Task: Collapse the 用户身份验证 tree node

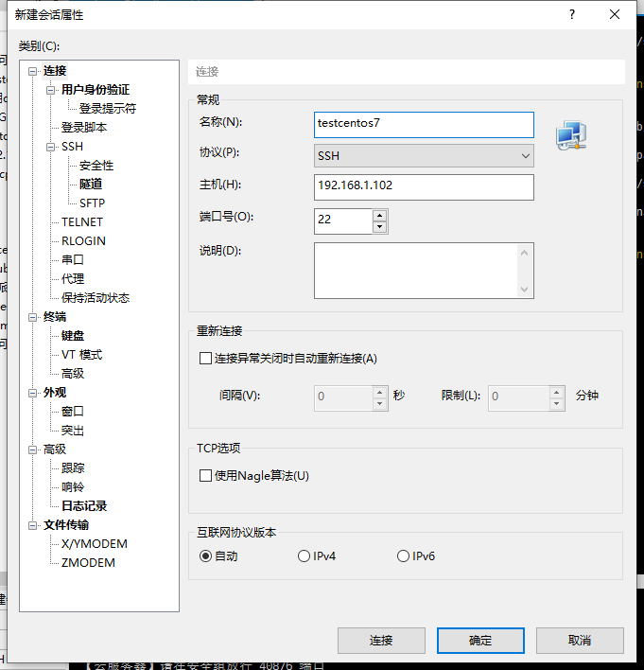Action: (x=50, y=90)
